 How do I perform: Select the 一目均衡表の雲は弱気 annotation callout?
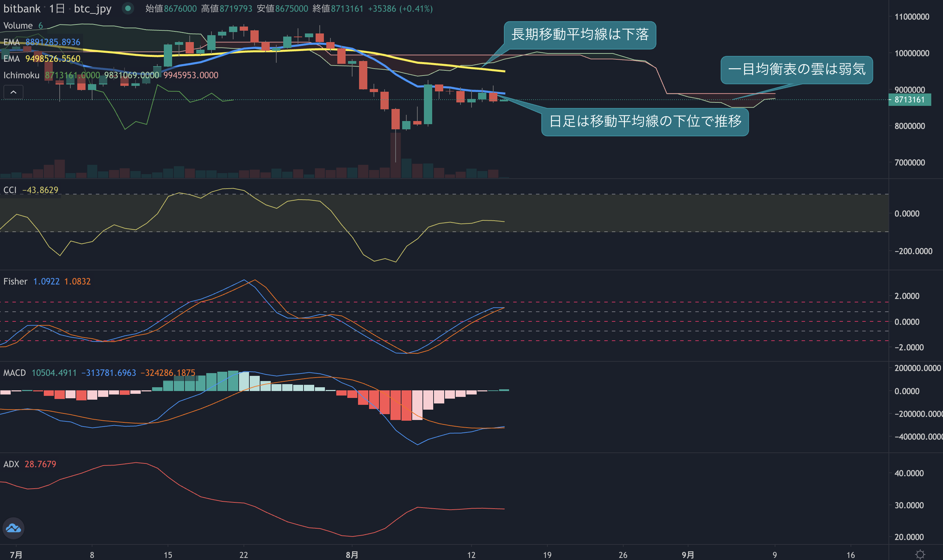797,69
